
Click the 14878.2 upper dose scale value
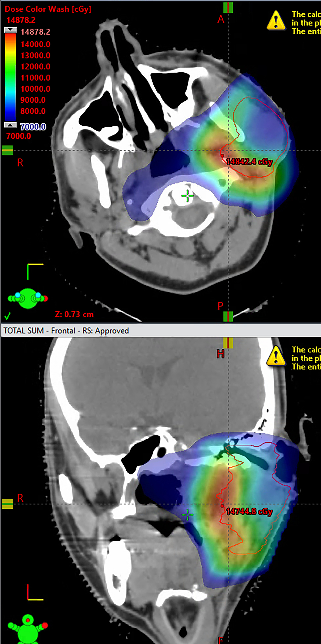coord(35,32)
